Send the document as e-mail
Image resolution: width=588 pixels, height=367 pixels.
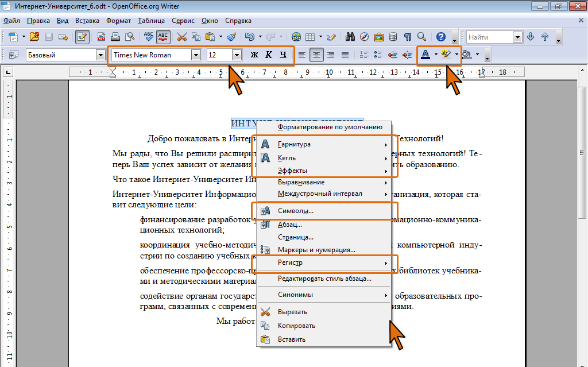63,37
